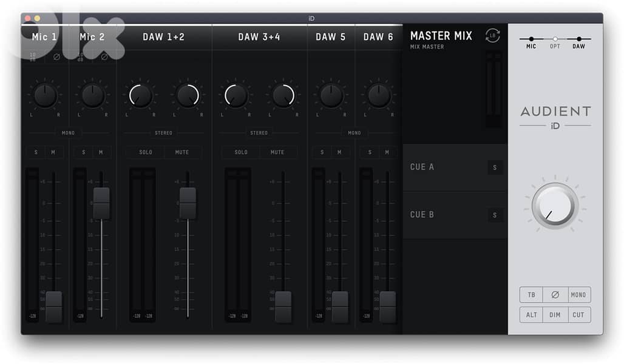Click the DAW 3+4 right pan knob
The image size is (624, 364).
(283, 96)
